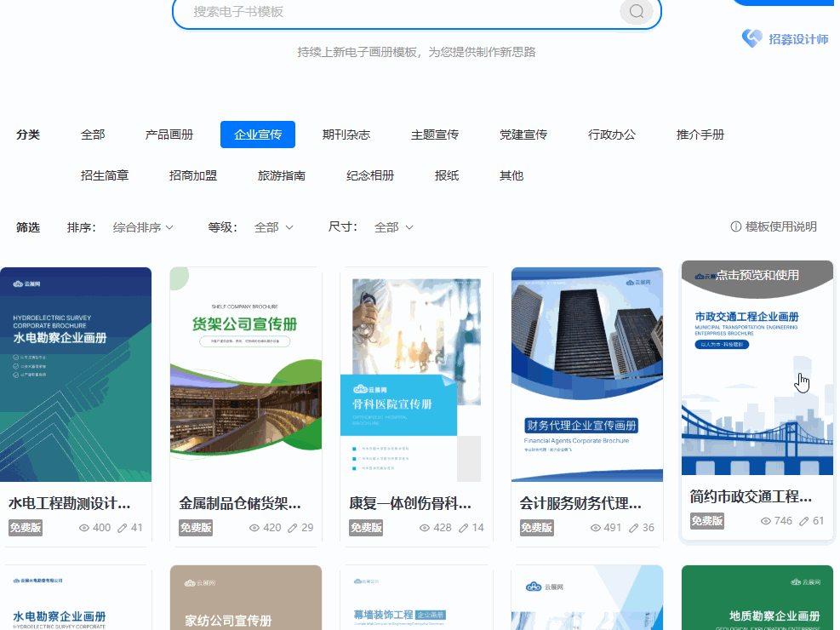Click the 免费版 badge under 水电工程勘测设计
Image resolution: width=840 pixels, height=630 pixels.
(26, 528)
